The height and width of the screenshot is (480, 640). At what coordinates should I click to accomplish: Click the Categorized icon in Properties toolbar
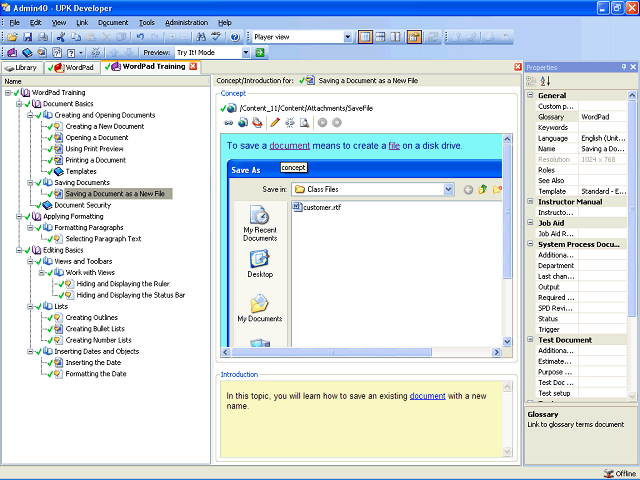[x=531, y=81]
